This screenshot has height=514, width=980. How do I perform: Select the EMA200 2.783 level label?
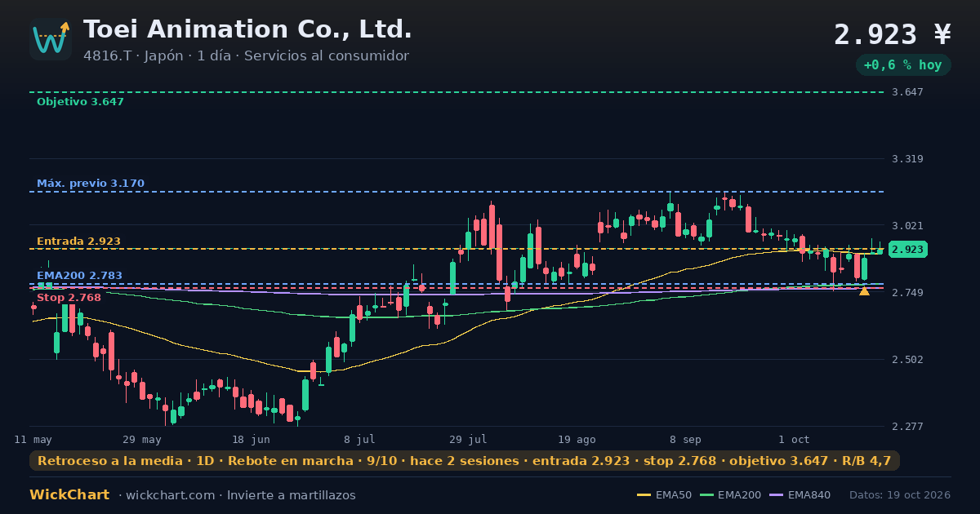(x=79, y=276)
